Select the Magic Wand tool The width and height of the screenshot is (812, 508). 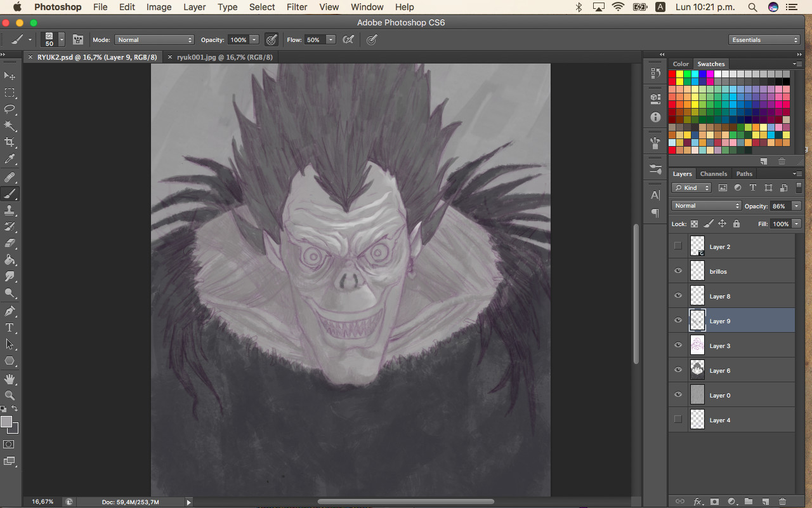10,126
